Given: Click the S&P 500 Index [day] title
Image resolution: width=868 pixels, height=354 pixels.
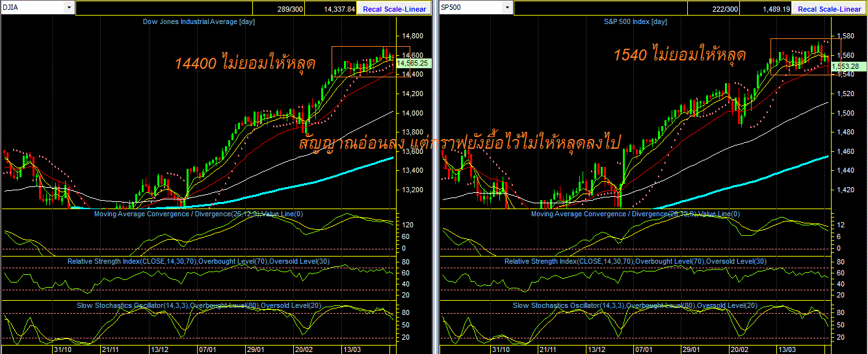Looking at the screenshot, I should (x=635, y=21).
